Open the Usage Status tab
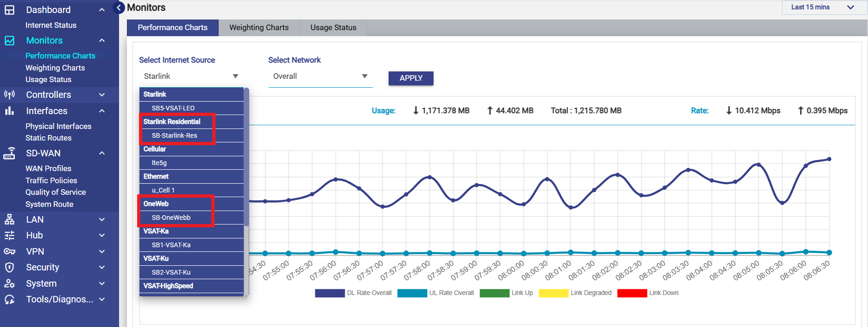 pos(333,28)
